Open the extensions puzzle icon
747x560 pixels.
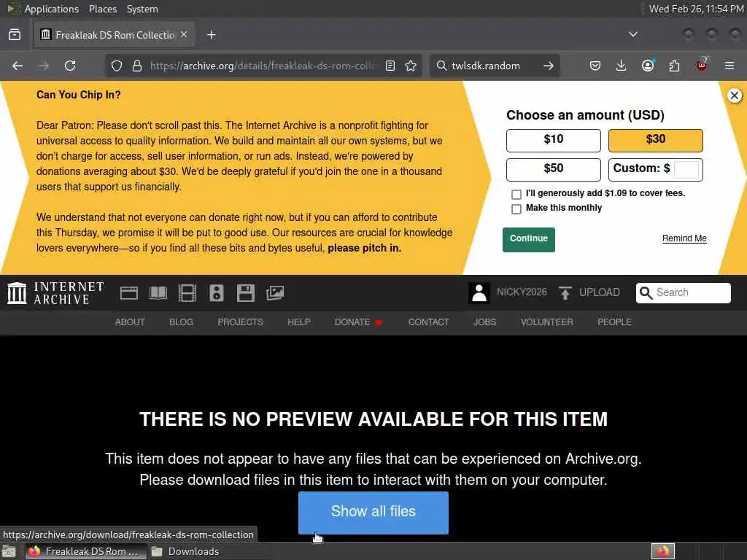tap(674, 66)
